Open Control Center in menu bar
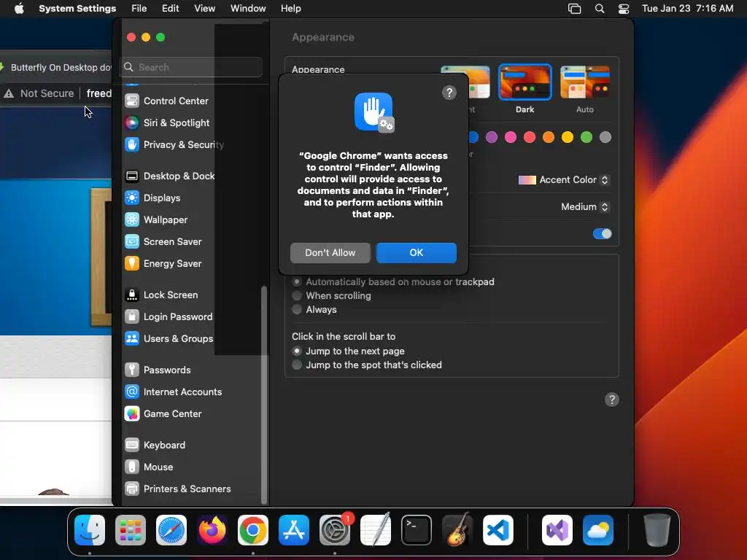This screenshot has width=747, height=560. coord(624,9)
